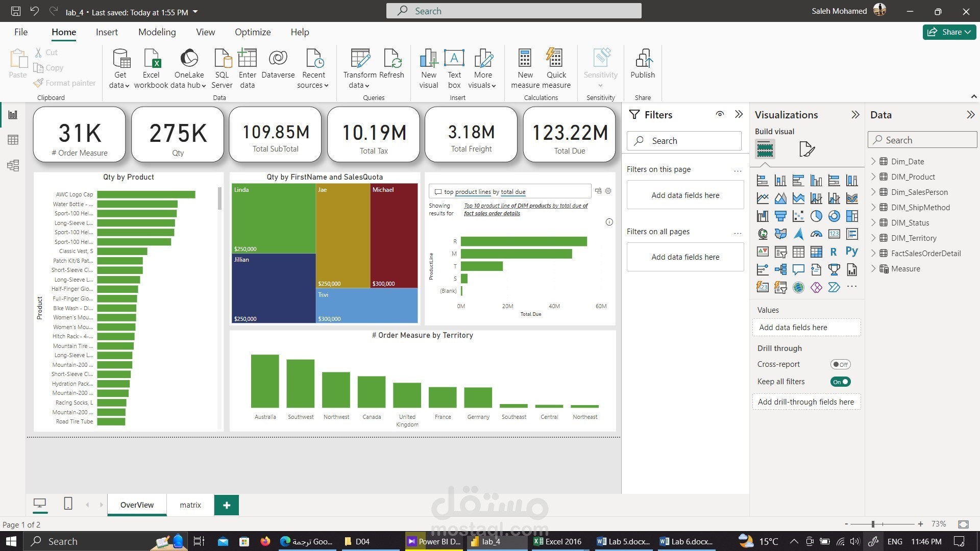
Task: Open Table view in left sidebar
Action: 13,140
